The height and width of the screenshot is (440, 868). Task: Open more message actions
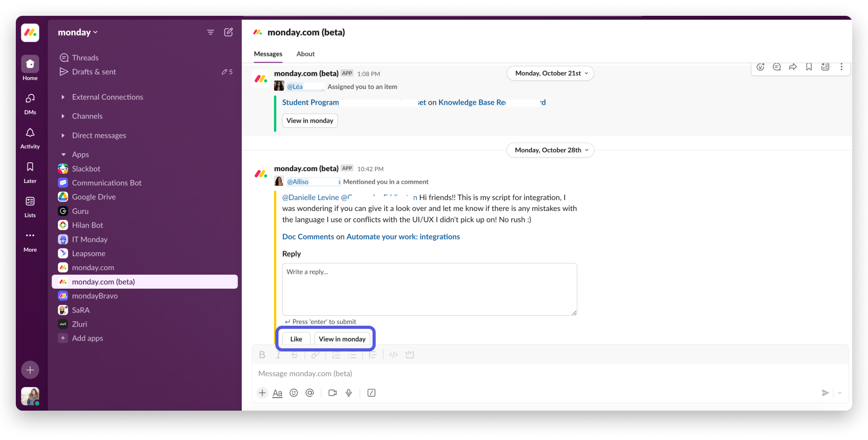tap(841, 67)
